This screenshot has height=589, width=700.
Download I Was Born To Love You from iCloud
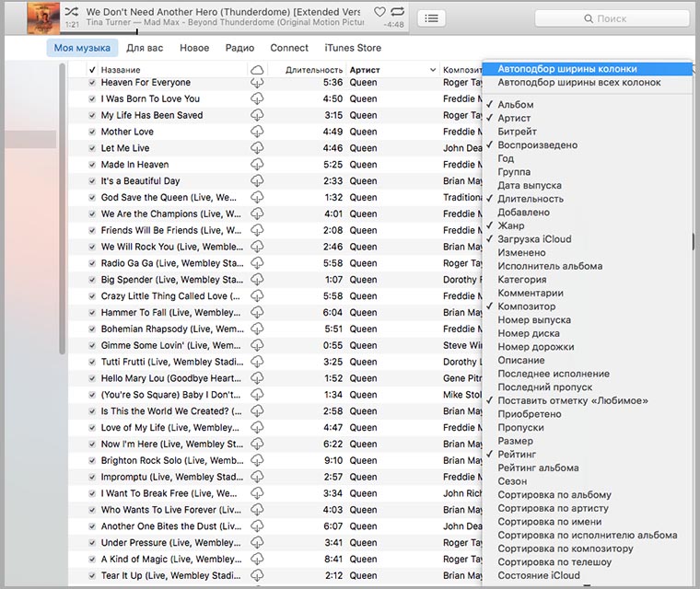257,98
